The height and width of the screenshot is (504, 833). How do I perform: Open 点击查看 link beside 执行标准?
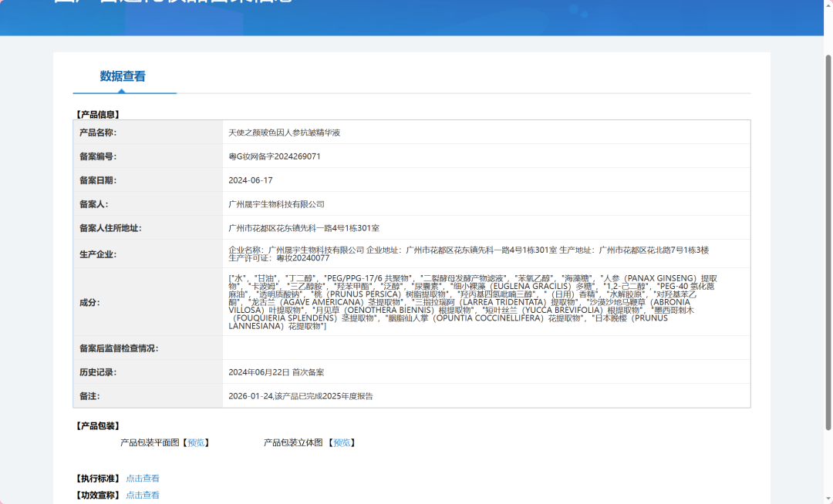click(x=143, y=479)
